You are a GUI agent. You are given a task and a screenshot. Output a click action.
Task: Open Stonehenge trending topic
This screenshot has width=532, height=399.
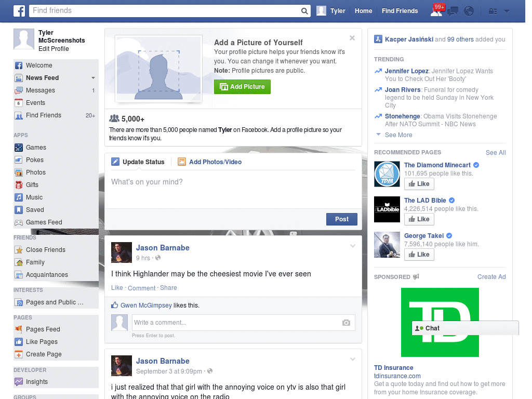click(403, 116)
